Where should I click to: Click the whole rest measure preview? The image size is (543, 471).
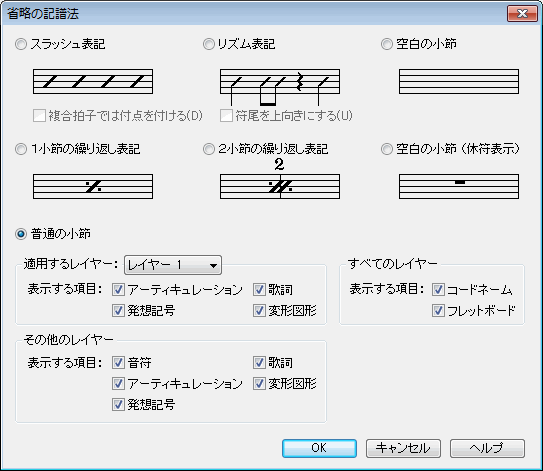459,187
